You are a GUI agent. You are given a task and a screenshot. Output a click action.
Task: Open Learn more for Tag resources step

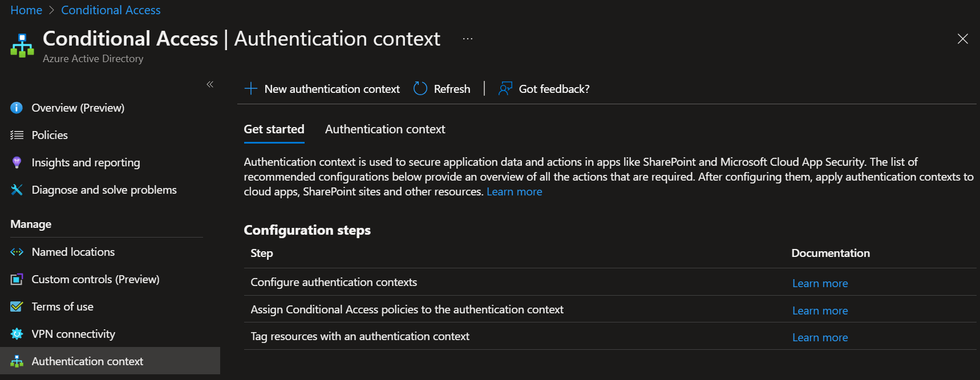tap(820, 337)
